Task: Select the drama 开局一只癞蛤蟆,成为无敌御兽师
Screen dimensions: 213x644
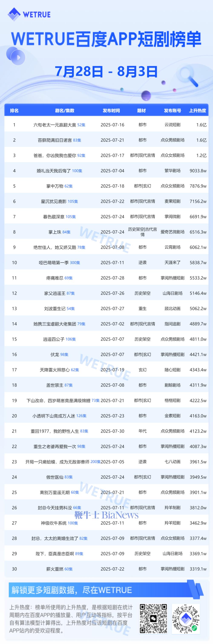Action: pos(57,462)
